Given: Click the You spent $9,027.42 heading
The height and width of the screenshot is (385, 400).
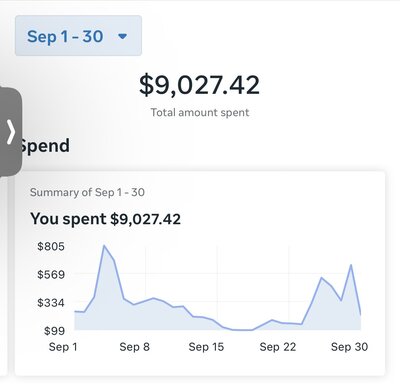Looking at the screenshot, I should tap(106, 219).
